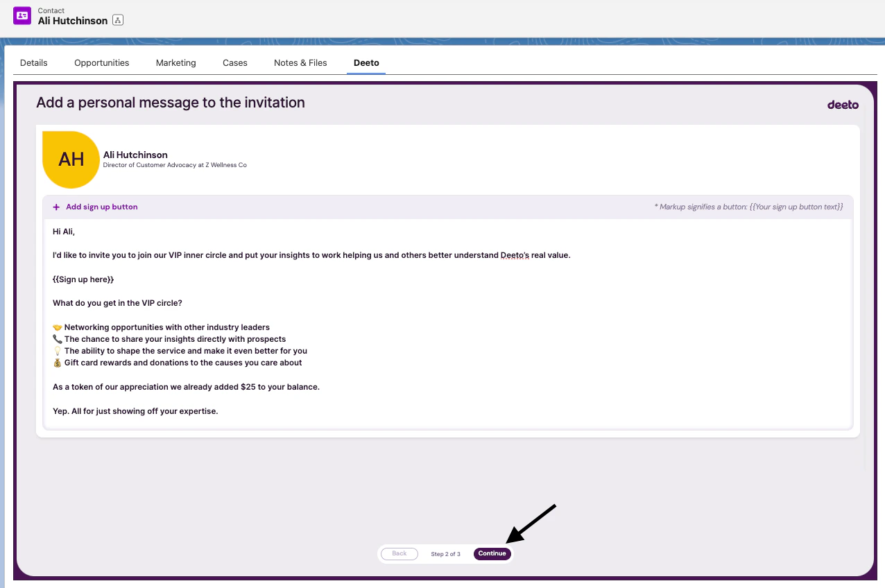Click "Director of Customer Advocacy at Z Wellness Co"

[x=175, y=165]
